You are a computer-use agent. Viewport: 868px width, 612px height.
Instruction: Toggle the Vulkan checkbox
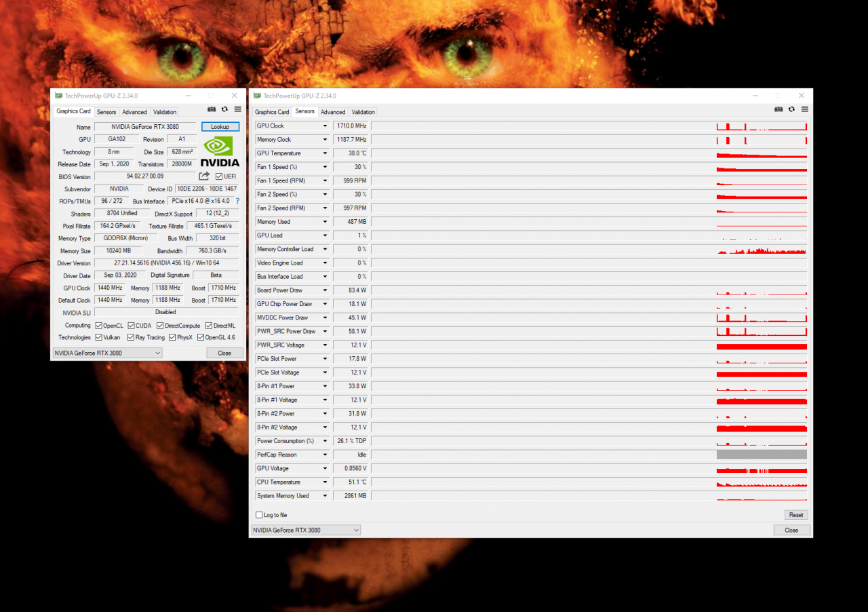(x=99, y=337)
